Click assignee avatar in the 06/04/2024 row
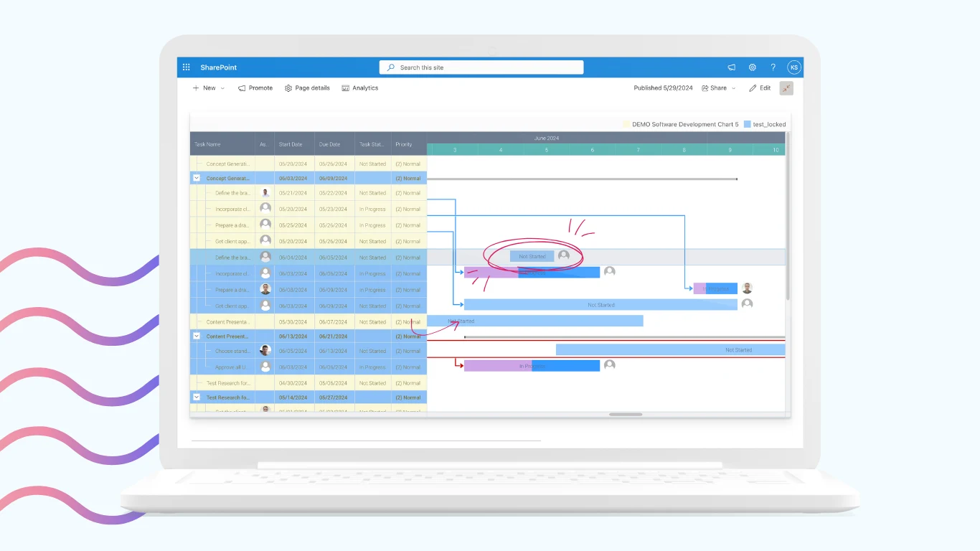The image size is (980, 551). click(x=265, y=257)
